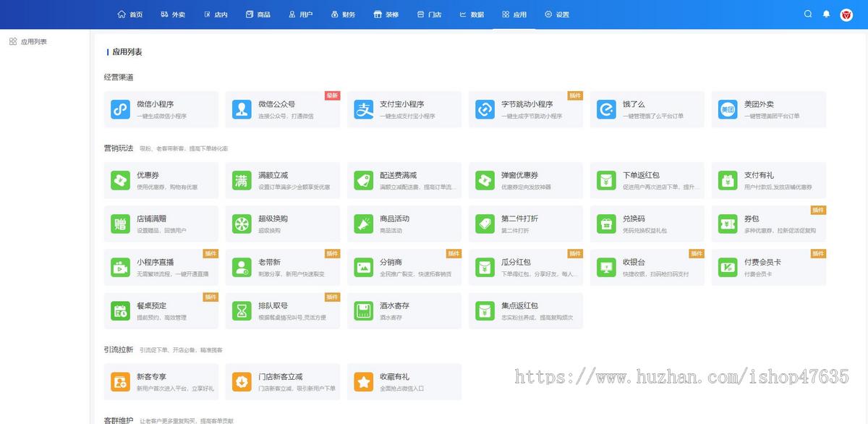Click the 客群维护 section heading
Screen dimensions: 868x424
coord(119,420)
